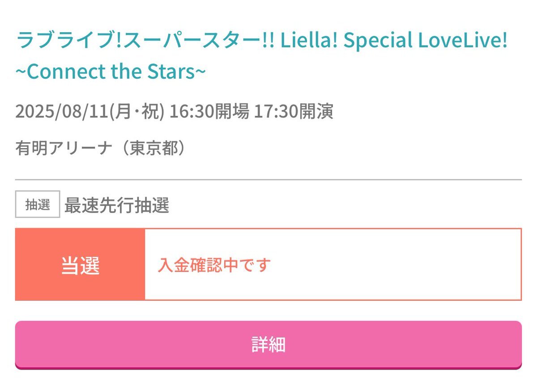The width and height of the screenshot is (537, 392).
Task: Select the 有明アリーナ venue name
Action: click(x=64, y=148)
